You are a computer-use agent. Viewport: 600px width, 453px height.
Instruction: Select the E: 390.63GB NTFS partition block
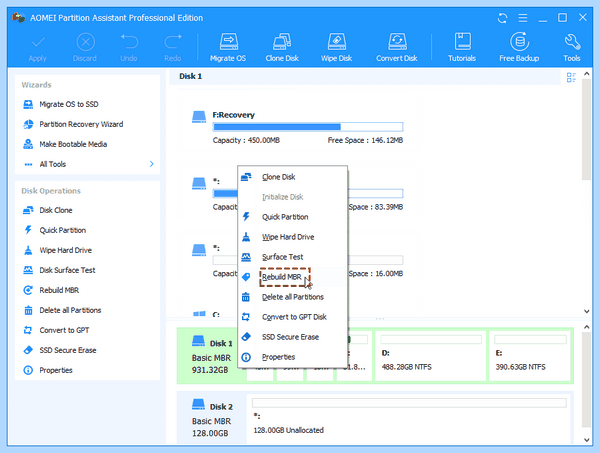click(x=530, y=356)
